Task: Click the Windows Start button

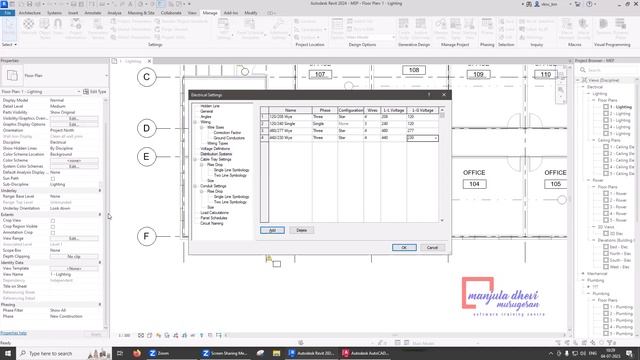Action: coord(7,353)
